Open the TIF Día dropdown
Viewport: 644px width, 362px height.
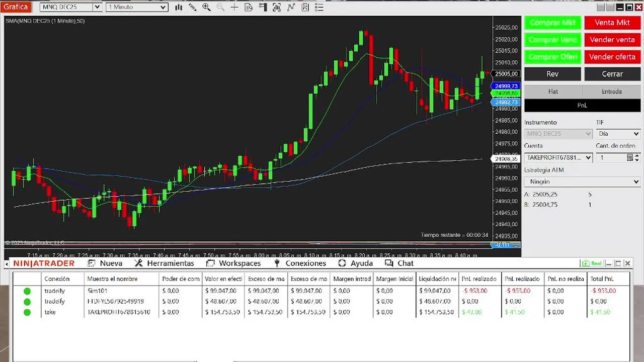618,134
